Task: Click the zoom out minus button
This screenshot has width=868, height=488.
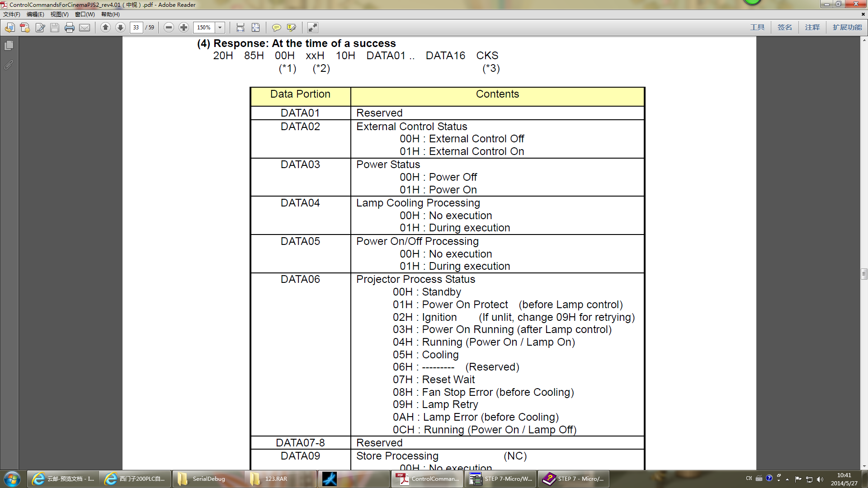Action: (x=169, y=28)
